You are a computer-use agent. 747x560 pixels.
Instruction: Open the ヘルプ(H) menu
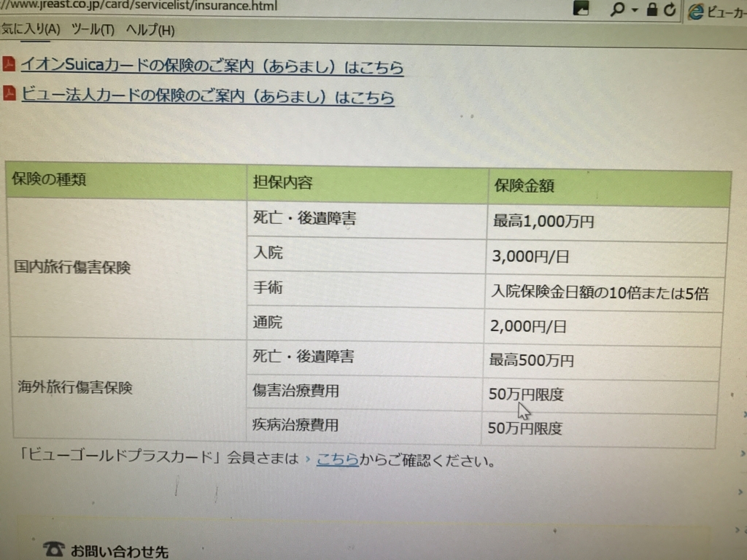pyautogui.click(x=150, y=31)
